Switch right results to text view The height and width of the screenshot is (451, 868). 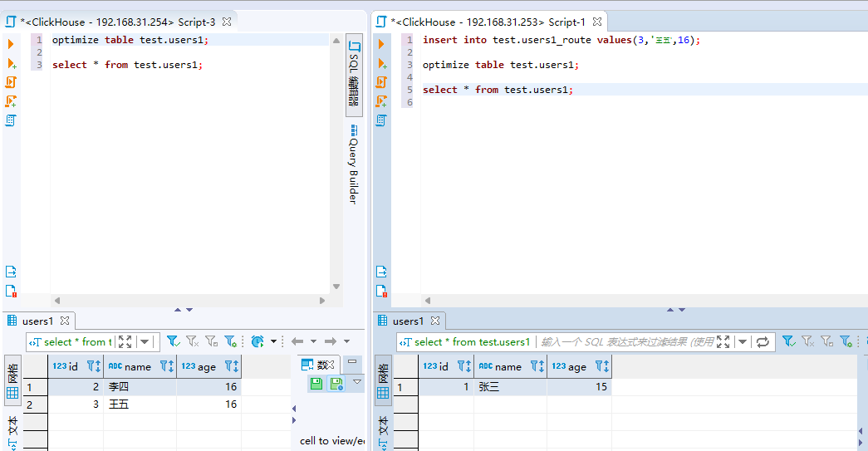pyautogui.click(x=383, y=429)
